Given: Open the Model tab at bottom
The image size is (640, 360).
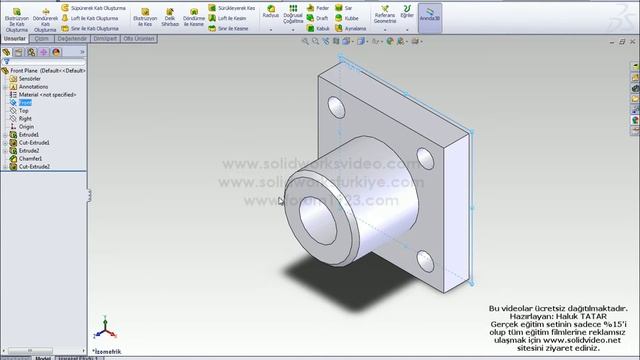Looking at the screenshot, I should coord(43,358).
